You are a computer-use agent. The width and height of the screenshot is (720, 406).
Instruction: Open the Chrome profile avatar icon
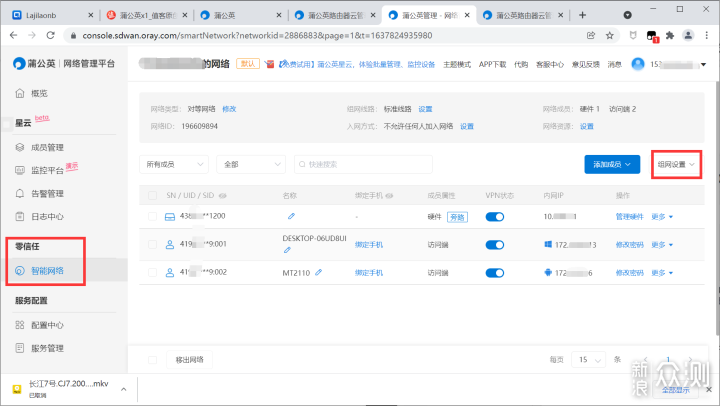(688, 35)
